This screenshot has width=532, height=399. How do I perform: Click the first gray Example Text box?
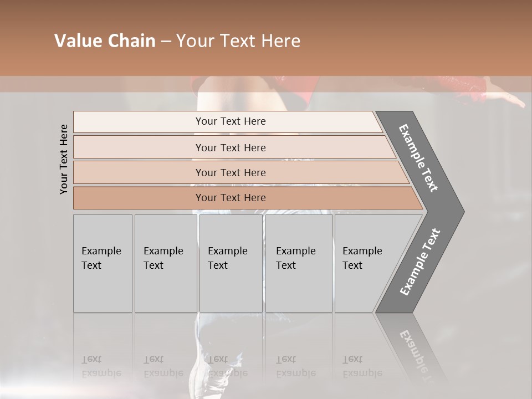point(103,263)
